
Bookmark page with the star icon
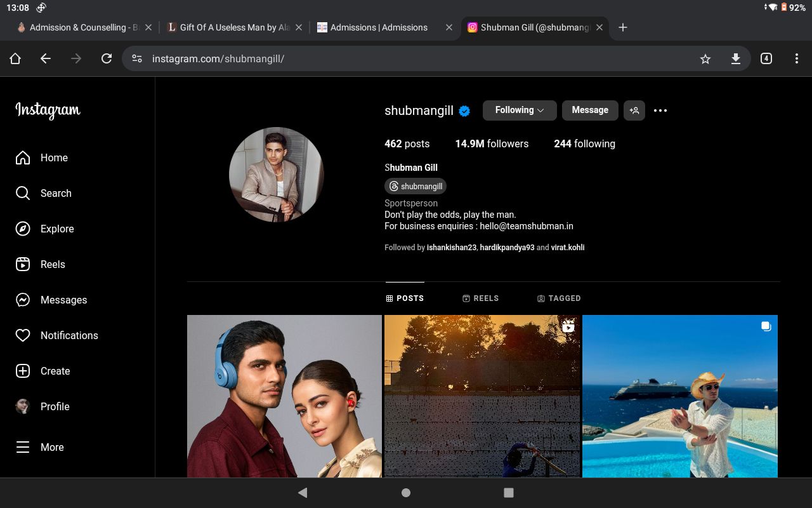pos(705,58)
